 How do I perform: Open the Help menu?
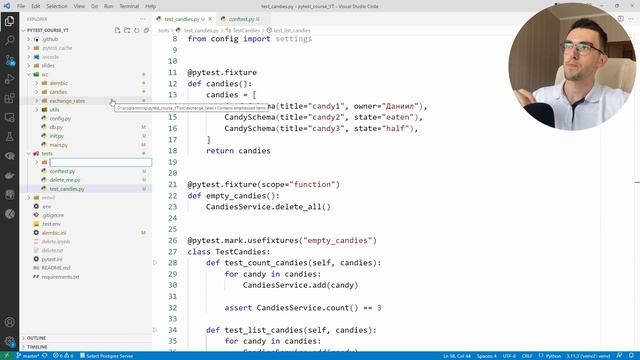tap(151, 6)
